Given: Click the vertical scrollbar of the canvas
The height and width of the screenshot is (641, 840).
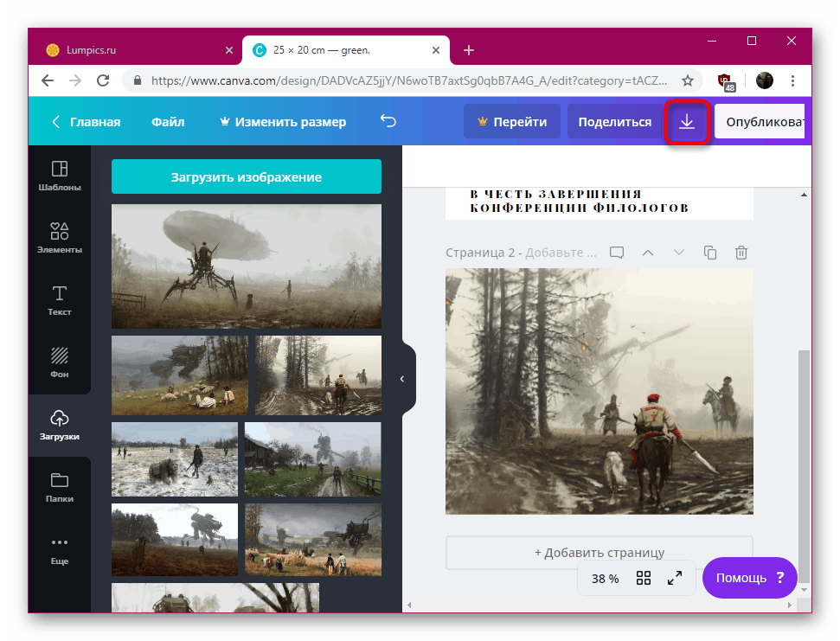Looking at the screenshot, I should (x=804, y=465).
